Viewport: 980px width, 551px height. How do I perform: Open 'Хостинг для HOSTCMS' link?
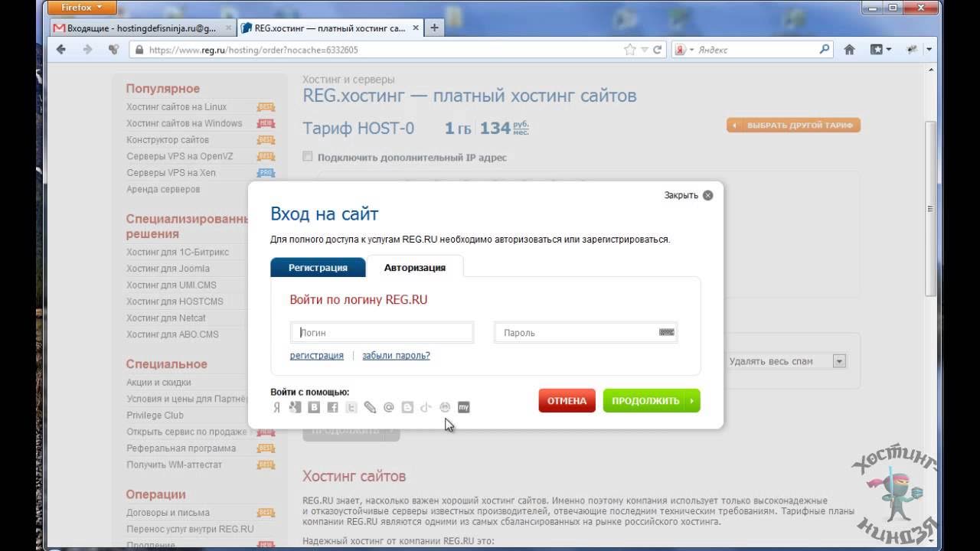[175, 302]
